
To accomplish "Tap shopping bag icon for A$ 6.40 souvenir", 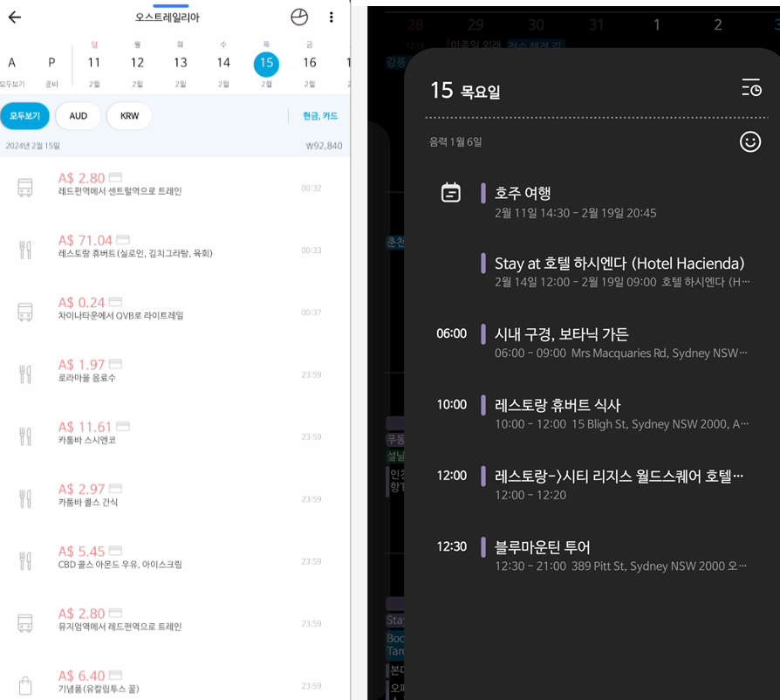I will pos(25,685).
